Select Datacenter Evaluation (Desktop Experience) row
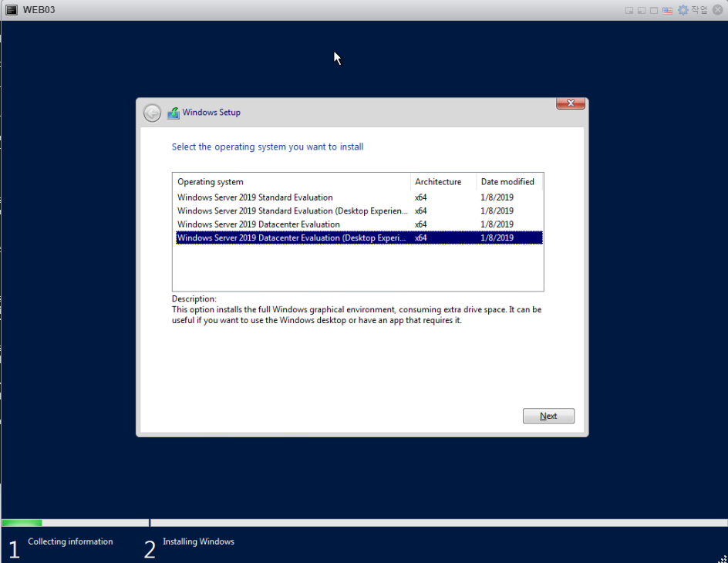The height and width of the screenshot is (563, 728). click(x=359, y=238)
